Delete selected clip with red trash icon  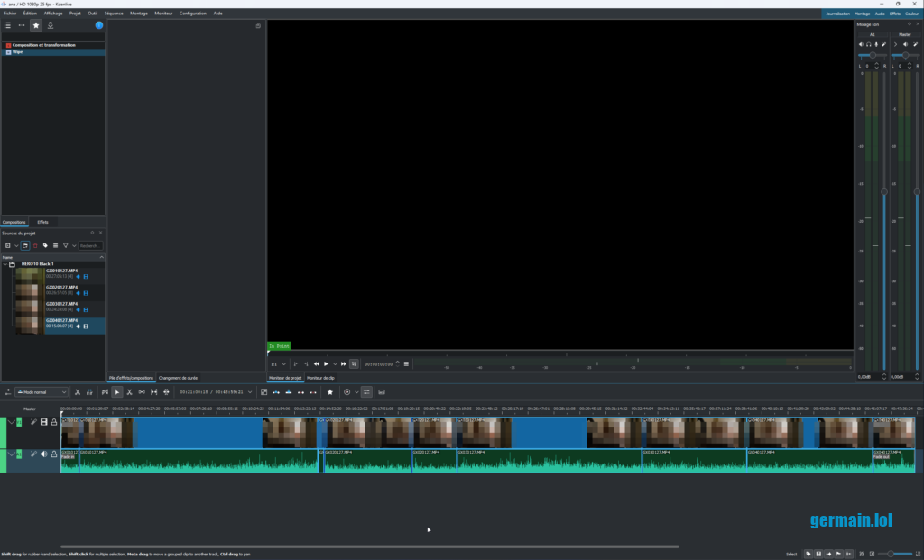click(x=36, y=245)
